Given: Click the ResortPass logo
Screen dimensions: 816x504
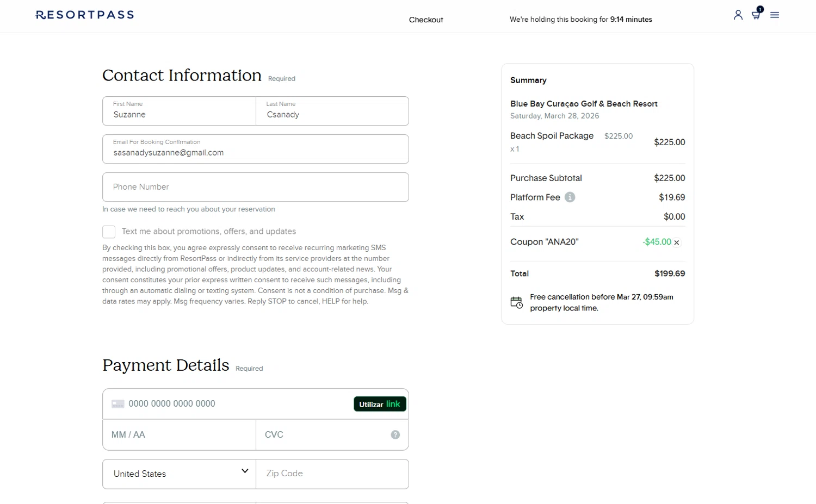Looking at the screenshot, I should tap(85, 15).
